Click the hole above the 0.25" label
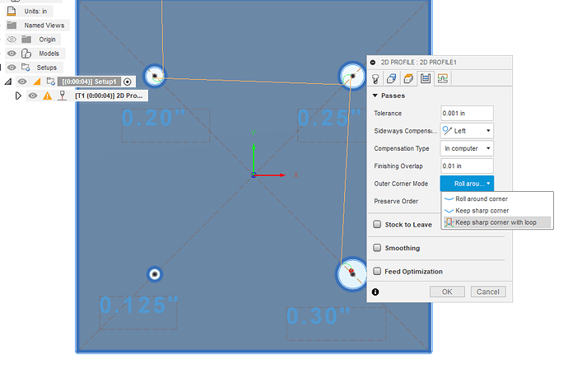 pyautogui.click(x=352, y=76)
